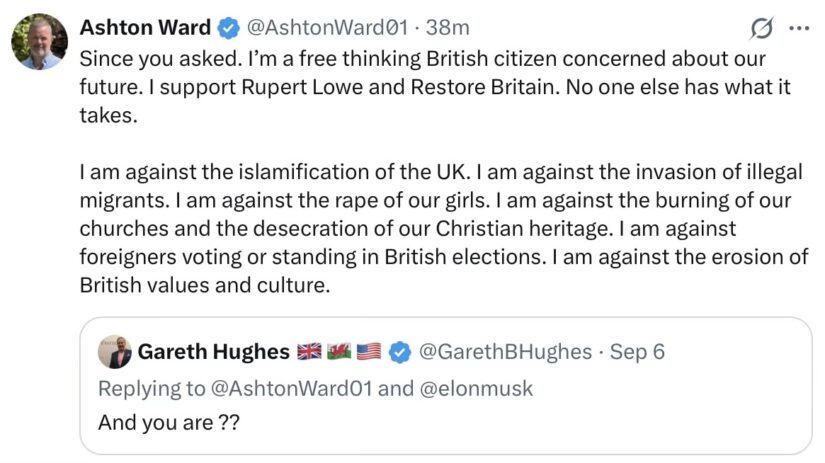
Task: Click the Gareth Hughes display name
Action: pyautogui.click(x=214, y=352)
